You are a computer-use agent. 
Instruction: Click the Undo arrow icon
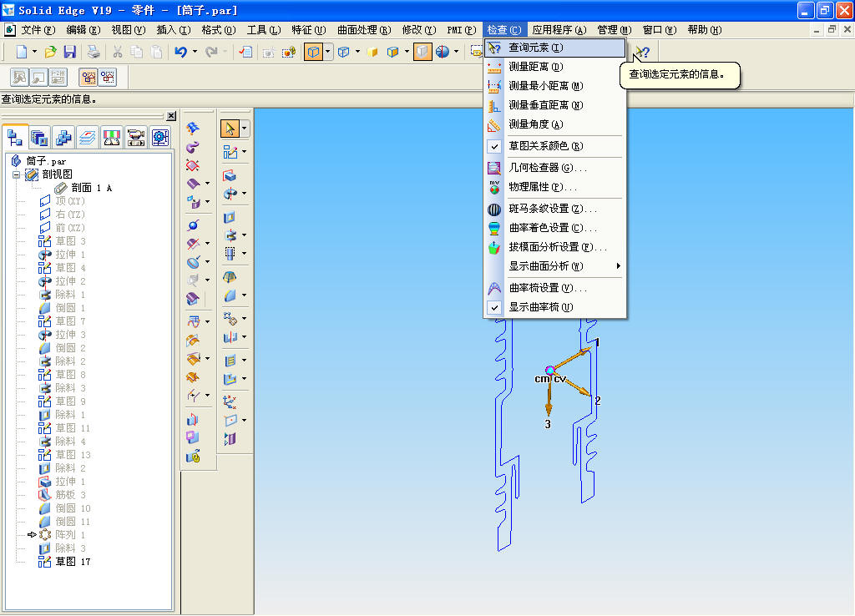pyautogui.click(x=180, y=52)
